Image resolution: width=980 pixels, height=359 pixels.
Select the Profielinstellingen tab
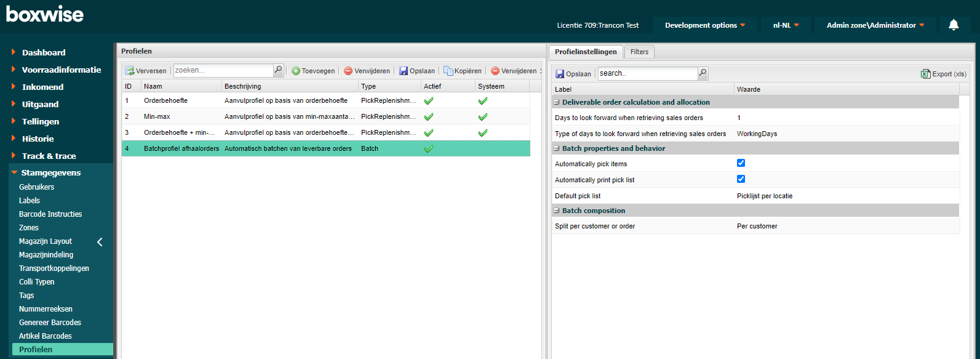(x=586, y=52)
